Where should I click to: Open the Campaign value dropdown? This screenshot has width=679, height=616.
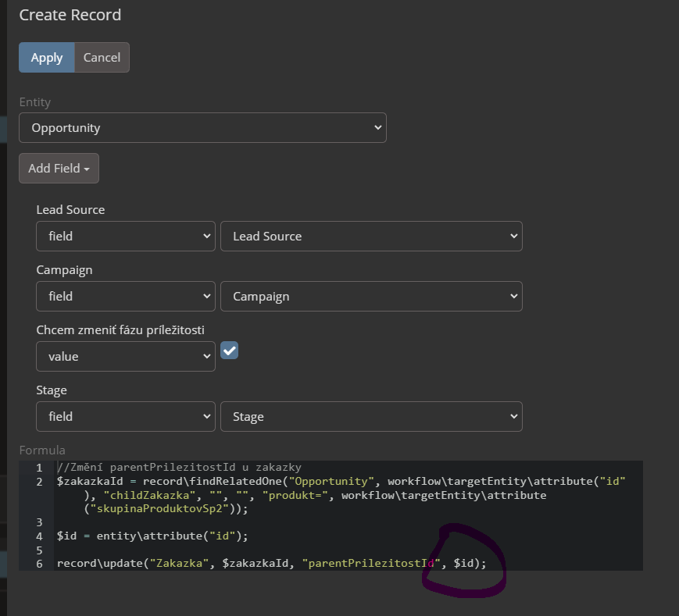[x=371, y=296]
